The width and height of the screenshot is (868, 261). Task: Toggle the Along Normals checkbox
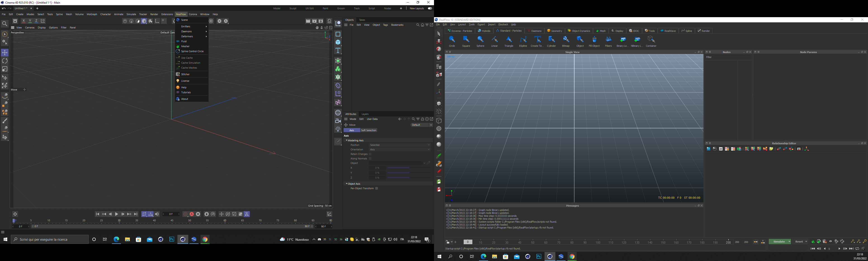tap(370, 159)
